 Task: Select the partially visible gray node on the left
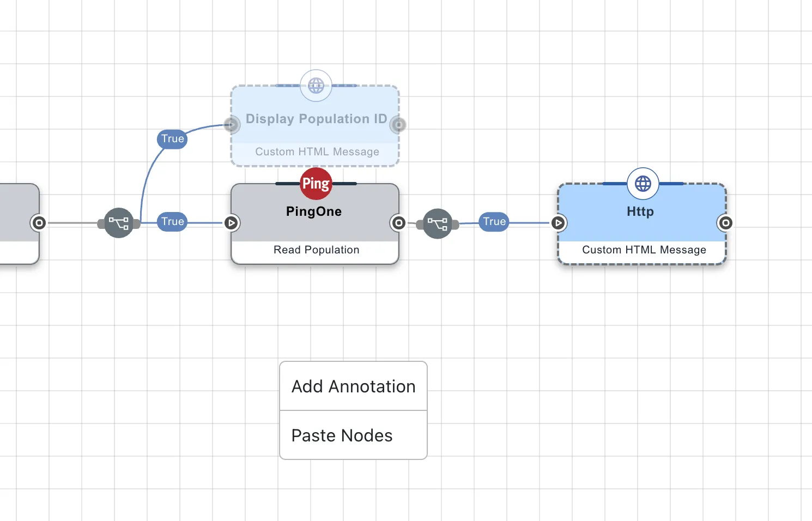pyautogui.click(x=19, y=224)
